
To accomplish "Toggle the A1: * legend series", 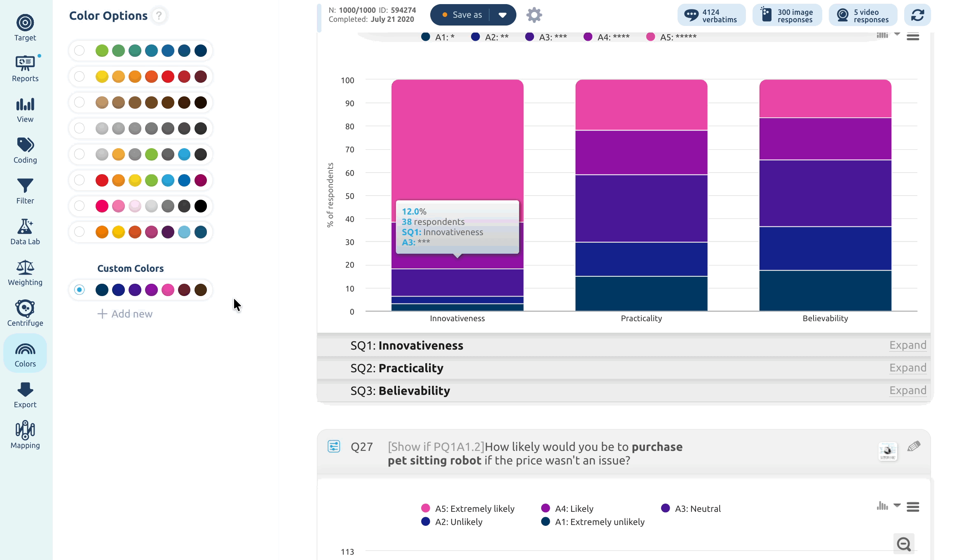I will [438, 37].
